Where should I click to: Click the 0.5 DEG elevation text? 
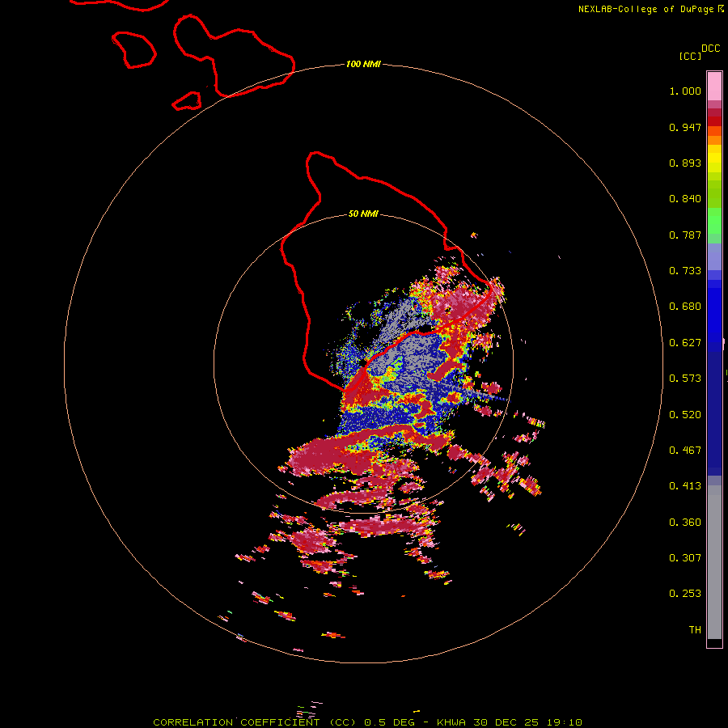tap(388, 722)
